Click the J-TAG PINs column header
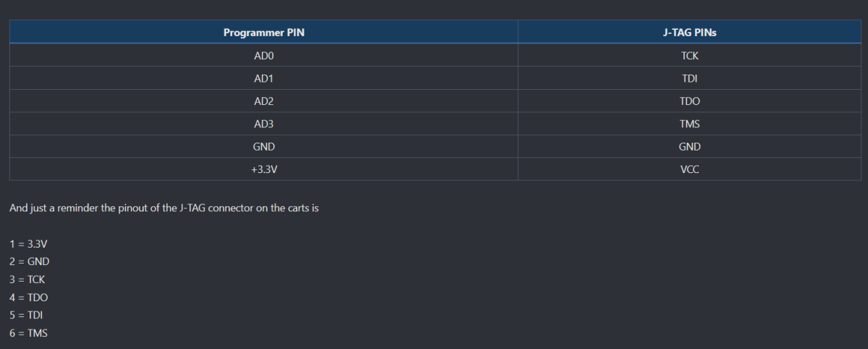 [689, 33]
